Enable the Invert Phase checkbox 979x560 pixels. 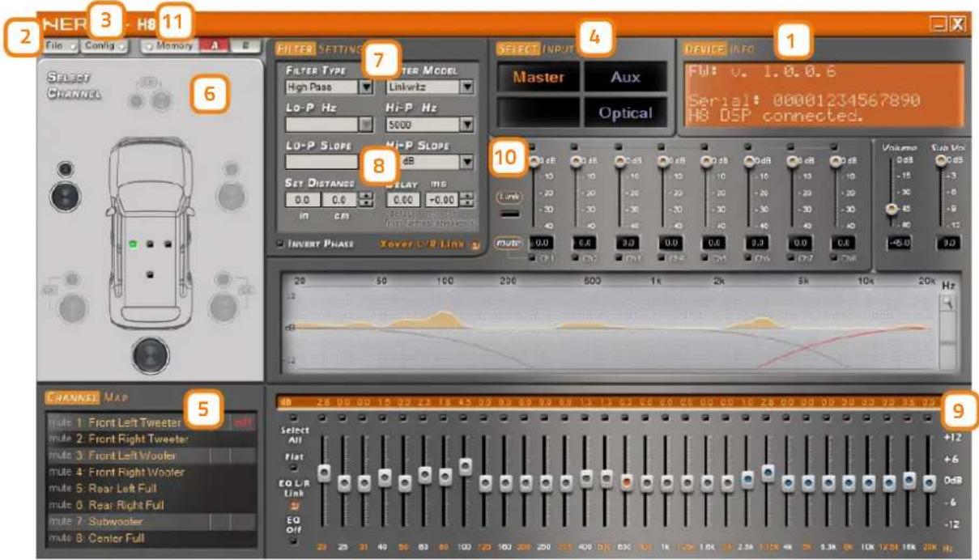click(x=279, y=243)
